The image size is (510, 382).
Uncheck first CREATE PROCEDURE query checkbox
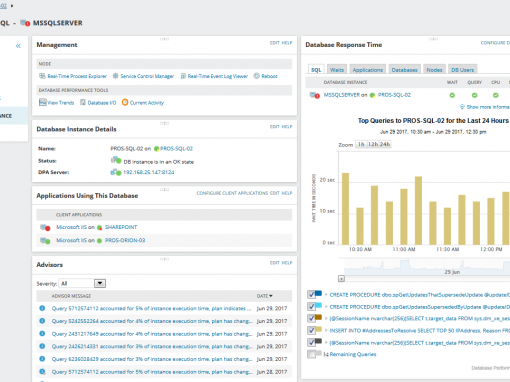tap(311, 295)
